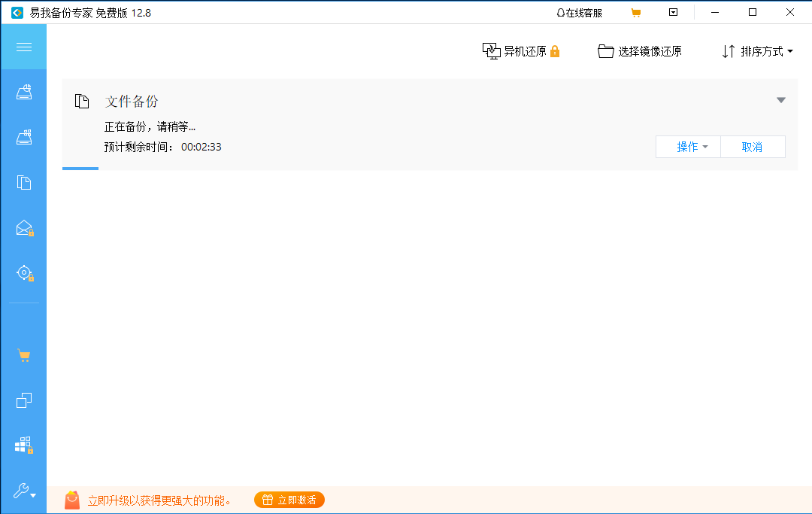Image resolution: width=812 pixels, height=514 pixels.
Task: Select the system backup sidebar icon
Action: (x=24, y=137)
